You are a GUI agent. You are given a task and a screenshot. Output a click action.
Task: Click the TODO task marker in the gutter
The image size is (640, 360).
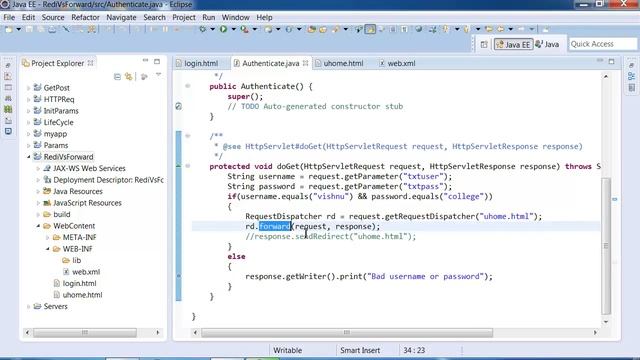pos(178,107)
